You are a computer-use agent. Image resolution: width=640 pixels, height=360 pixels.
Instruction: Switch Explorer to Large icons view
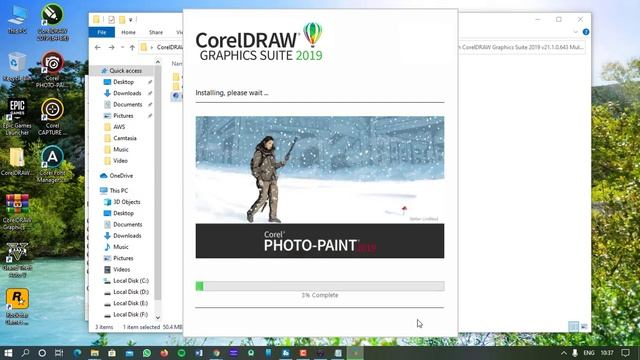pyautogui.click(x=584, y=326)
